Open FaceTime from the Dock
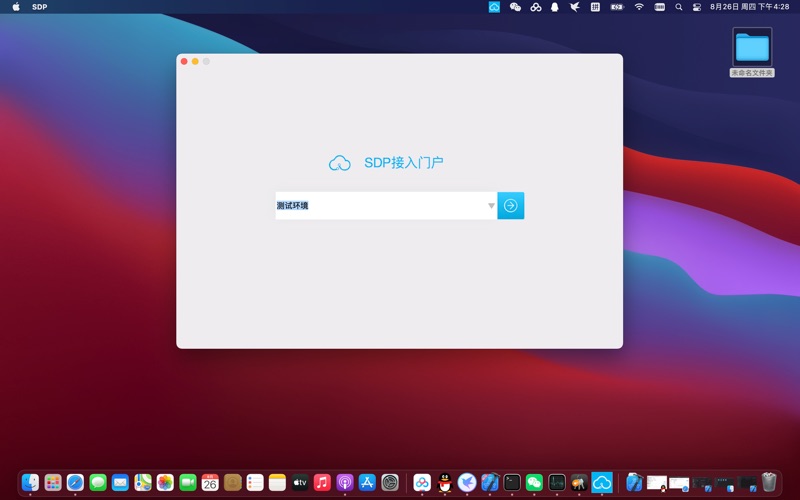 tap(187, 482)
